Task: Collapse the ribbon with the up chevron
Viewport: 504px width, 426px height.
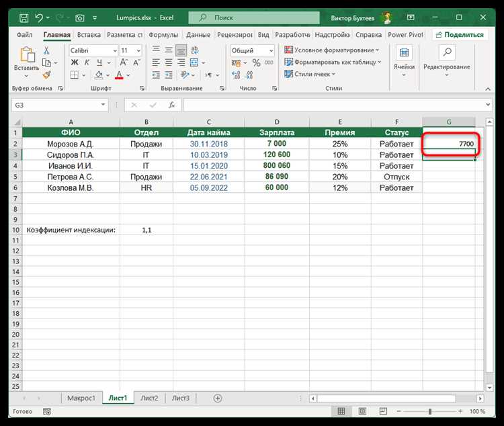Action: (488, 89)
